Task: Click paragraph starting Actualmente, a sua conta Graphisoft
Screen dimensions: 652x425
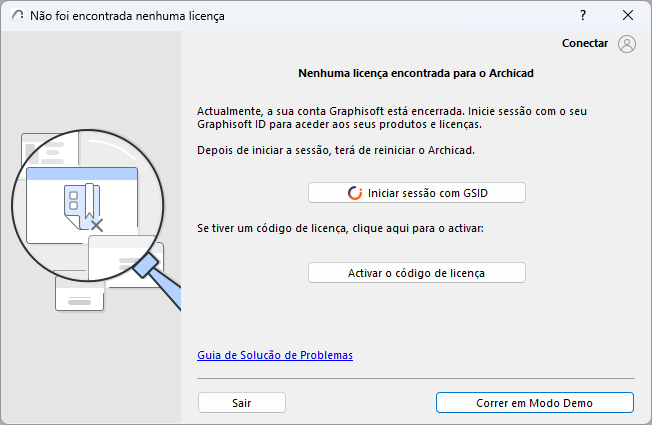Action: point(392,118)
